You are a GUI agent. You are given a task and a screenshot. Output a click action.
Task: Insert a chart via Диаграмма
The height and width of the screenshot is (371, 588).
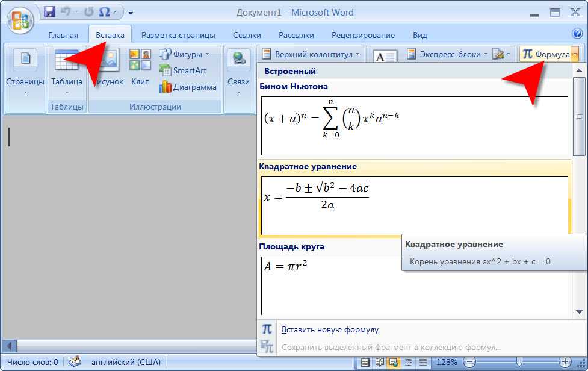pyautogui.click(x=188, y=87)
